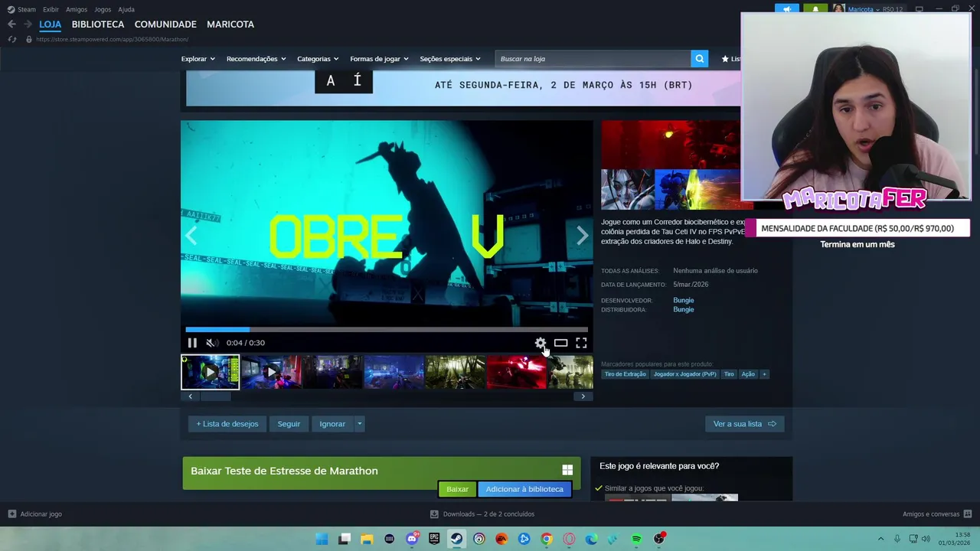
Task: Open Google Chrome from taskbar
Action: (x=547, y=539)
